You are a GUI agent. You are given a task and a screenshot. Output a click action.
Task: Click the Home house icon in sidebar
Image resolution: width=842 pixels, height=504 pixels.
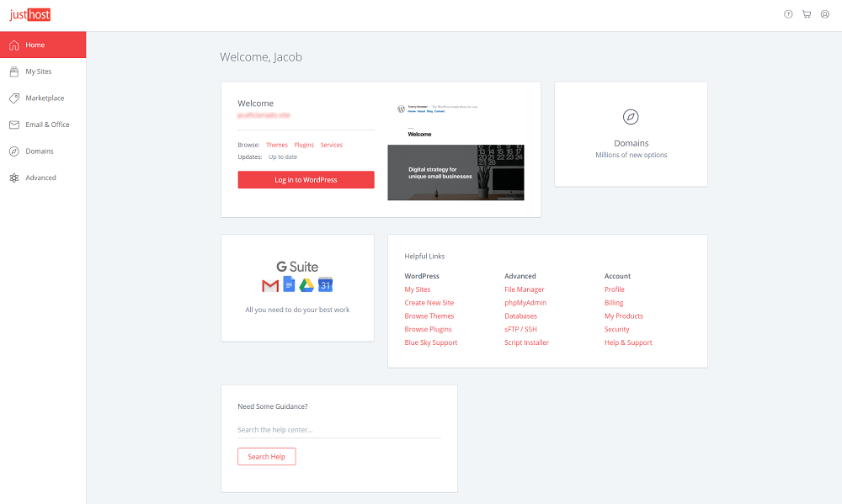click(14, 45)
